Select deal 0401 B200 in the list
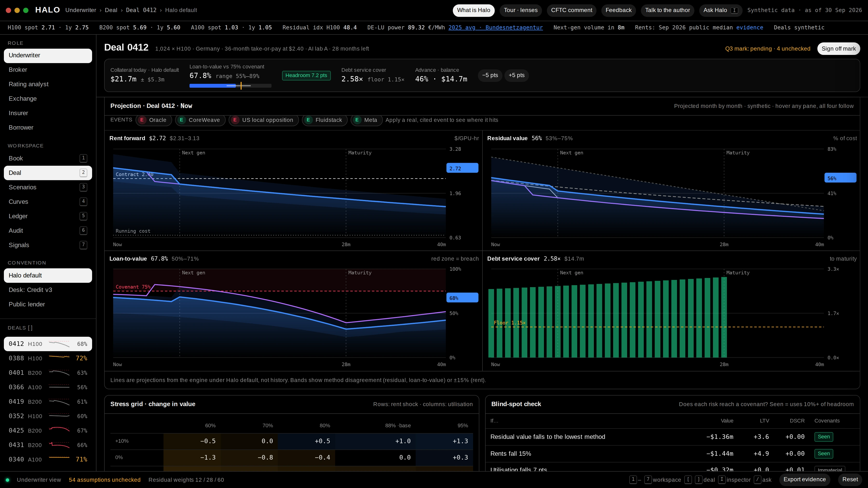Screen dimensions: 868x488 point(48,373)
